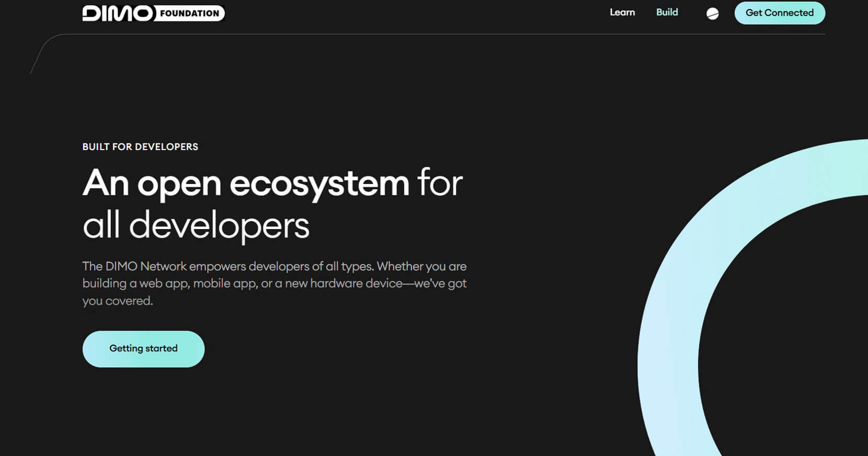This screenshot has width=868, height=456.
Task: Click the DIMO wordmark logo
Action: (x=117, y=13)
